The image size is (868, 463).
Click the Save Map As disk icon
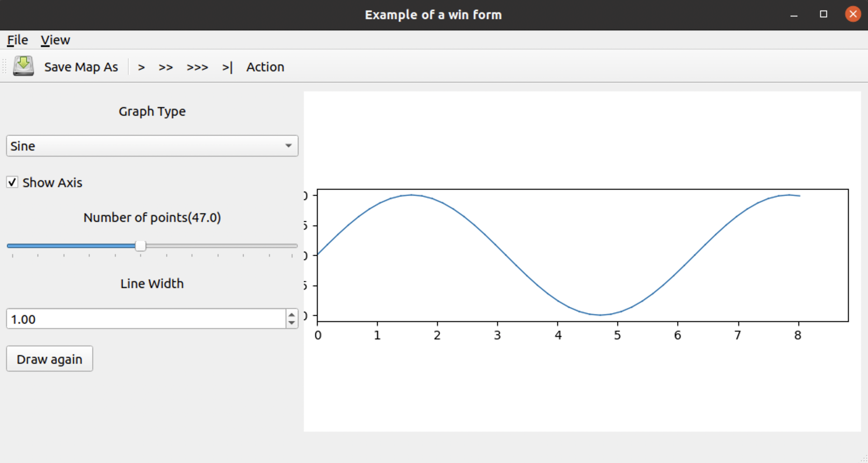(x=24, y=66)
